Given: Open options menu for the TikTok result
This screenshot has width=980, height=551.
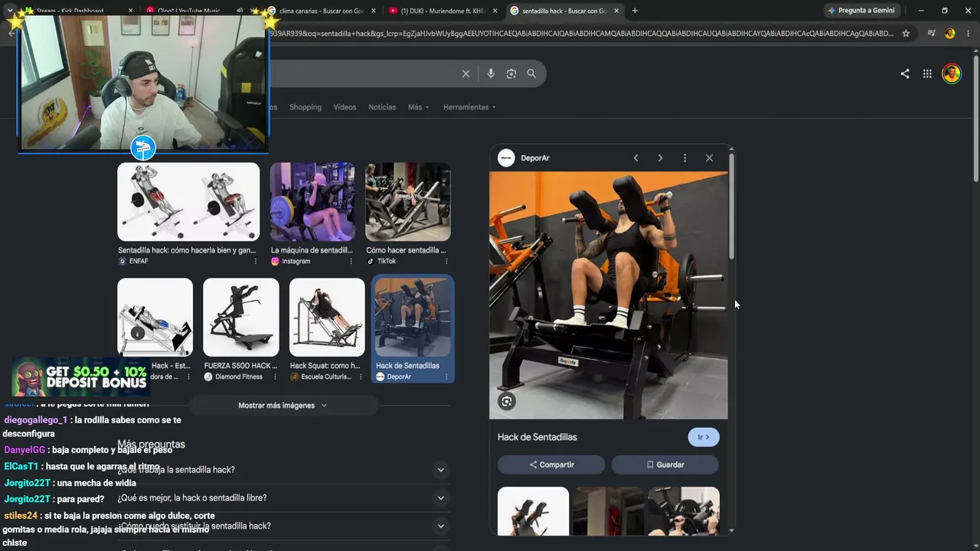Looking at the screenshot, I should point(446,261).
